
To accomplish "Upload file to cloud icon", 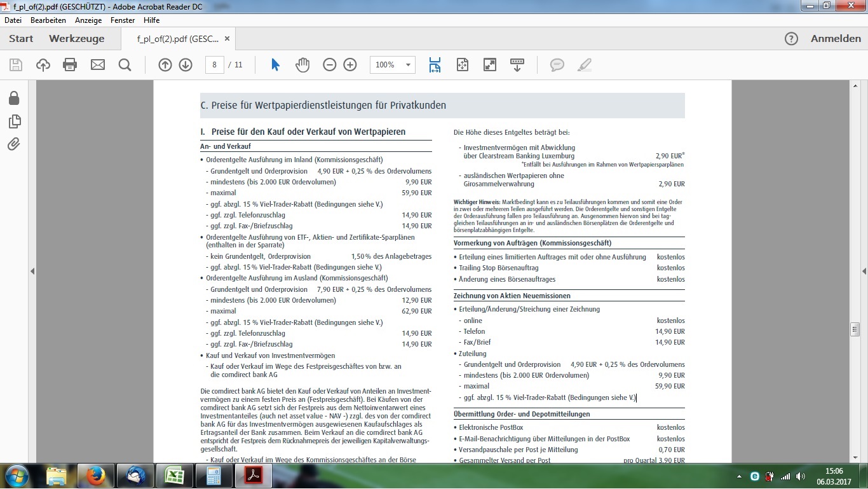I will tap(43, 65).
